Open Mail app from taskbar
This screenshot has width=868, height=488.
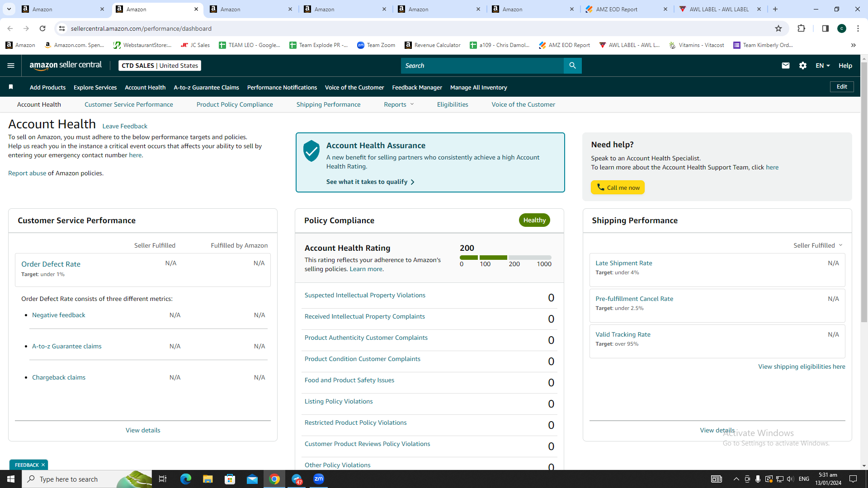252,479
